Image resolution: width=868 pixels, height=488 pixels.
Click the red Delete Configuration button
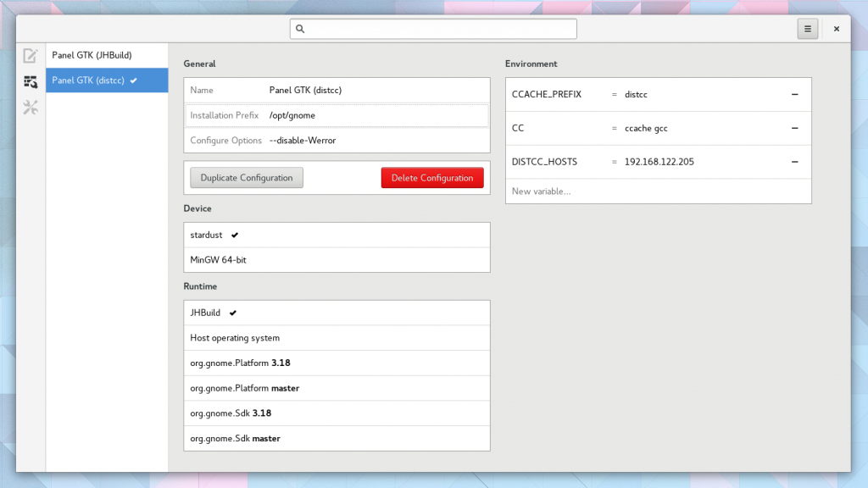coord(432,178)
